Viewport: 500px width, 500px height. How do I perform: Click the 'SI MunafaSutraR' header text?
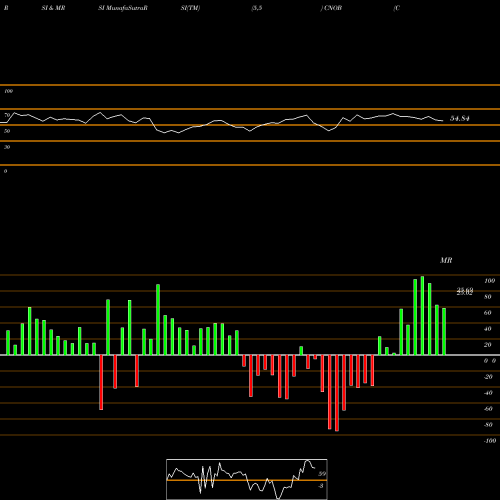(x=123, y=8)
